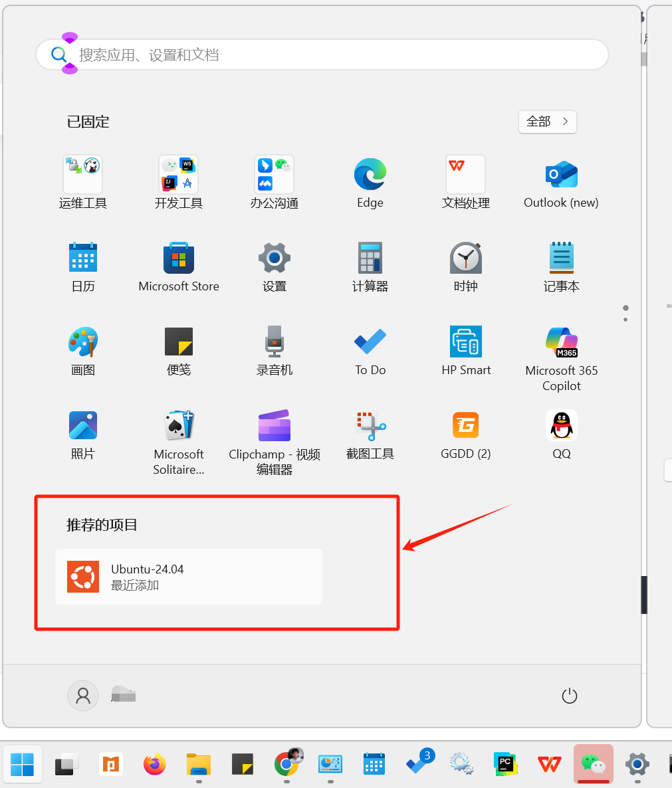Launch the 计算器 calculator
Screen dimensions: 672x788
click(370, 267)
